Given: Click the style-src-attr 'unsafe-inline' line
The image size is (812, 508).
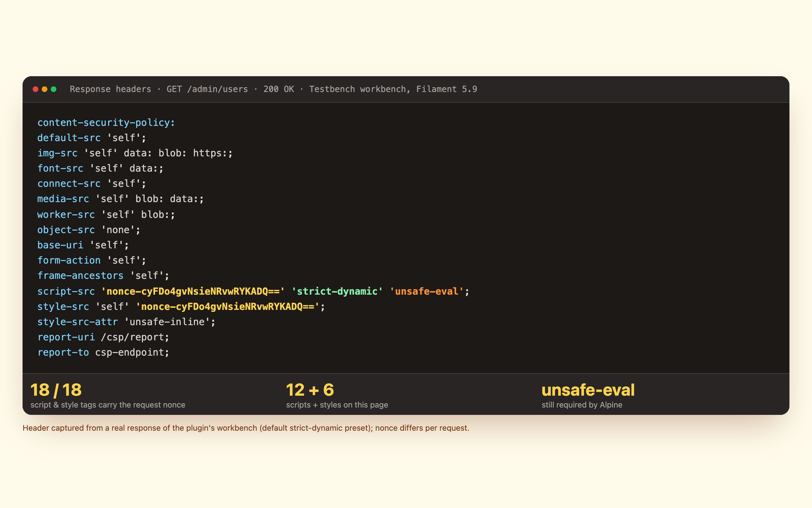Looking at the screenshot, I should 126,322.
